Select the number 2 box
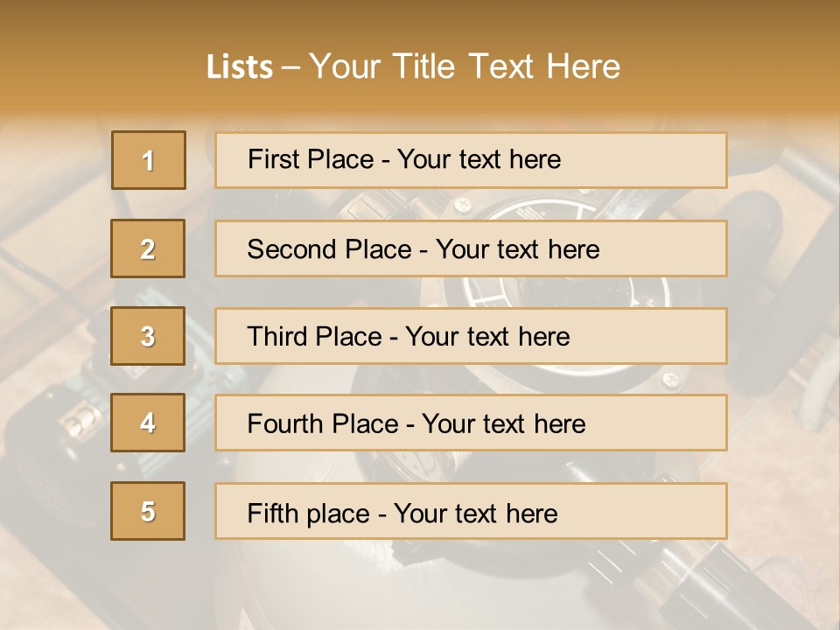Image resolution: width=840 pixels, height=630 pixels. (148, 248)
